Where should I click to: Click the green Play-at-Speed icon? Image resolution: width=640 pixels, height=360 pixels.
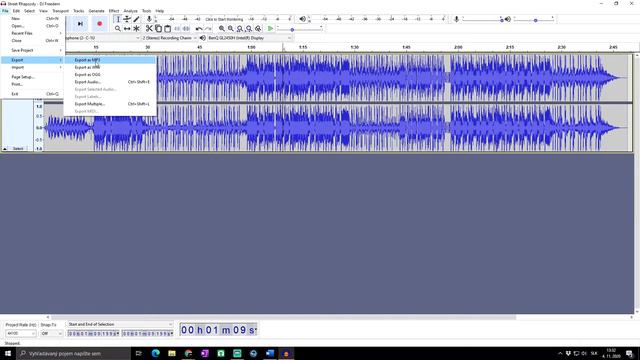coord(270,29)
